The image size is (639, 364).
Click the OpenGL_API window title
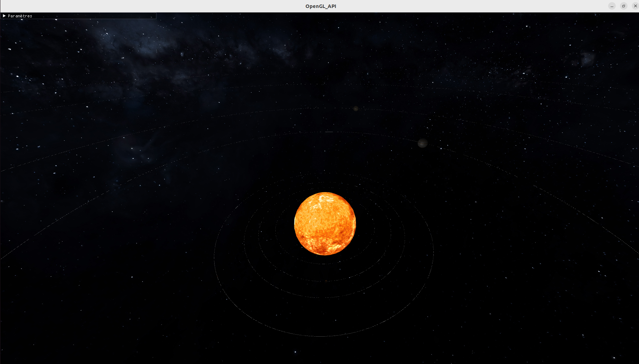(320, 6)
